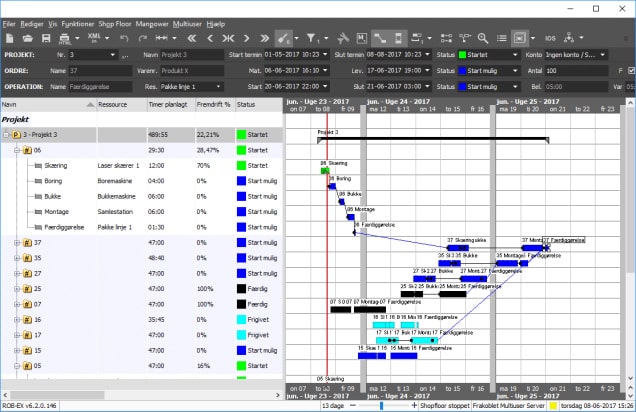Select the Bukke operation row
636x412 pixels.
[142, 196]
